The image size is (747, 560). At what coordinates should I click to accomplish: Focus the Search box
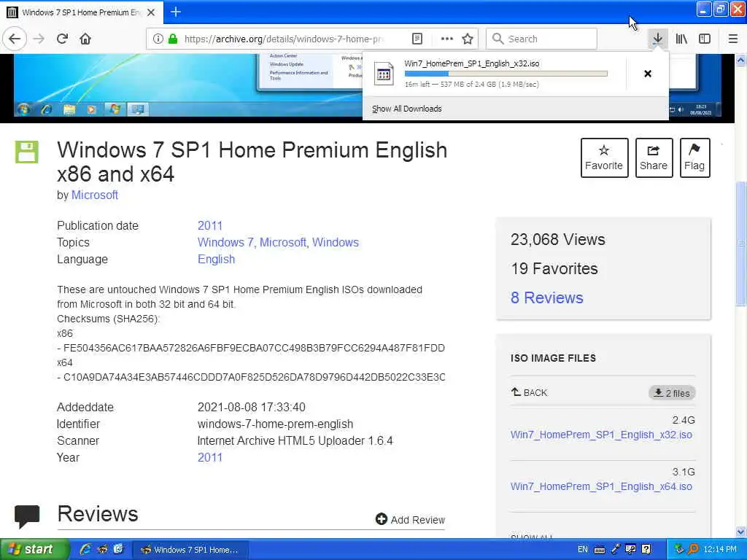[541, 39]
